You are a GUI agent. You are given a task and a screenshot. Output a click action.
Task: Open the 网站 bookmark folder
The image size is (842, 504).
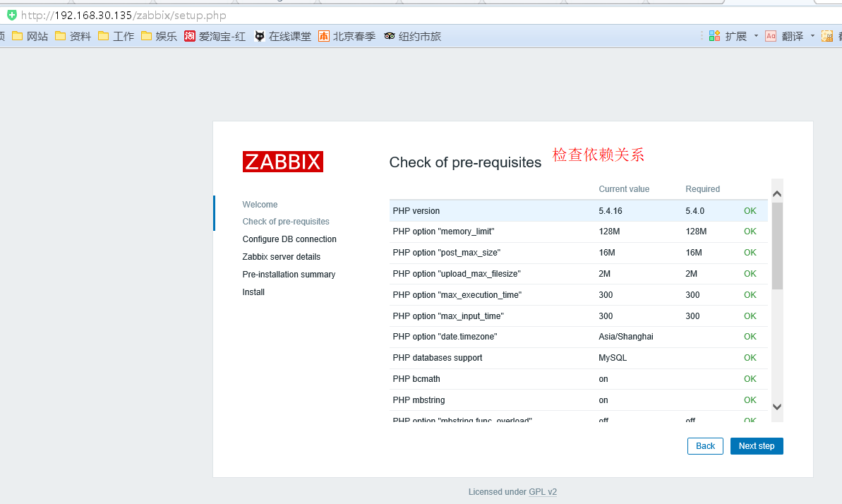(x=30, y=36)
